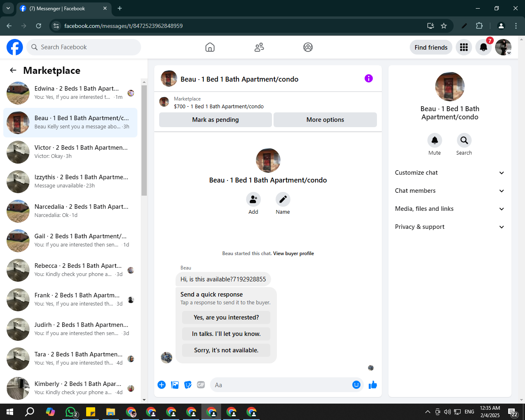Open Izzythis conversation
The width and height of the screenshot is (525, 420).
point(70,182)
